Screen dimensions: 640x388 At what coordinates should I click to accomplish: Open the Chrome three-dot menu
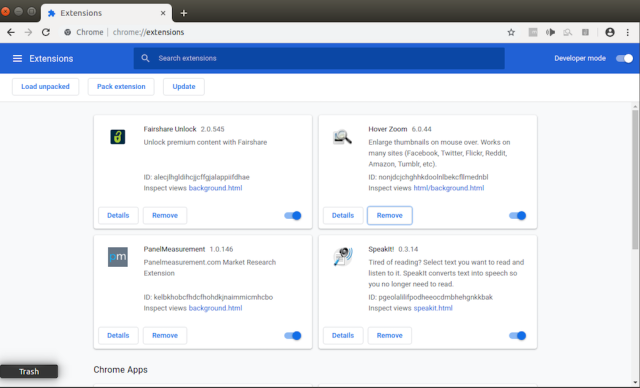628,32
